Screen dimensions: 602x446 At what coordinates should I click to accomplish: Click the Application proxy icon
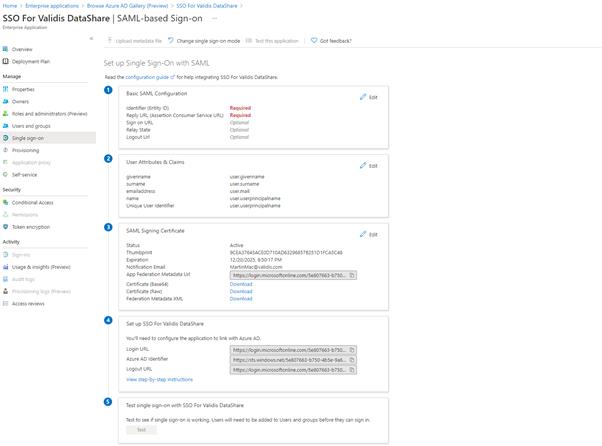click(x=5, y=162)
